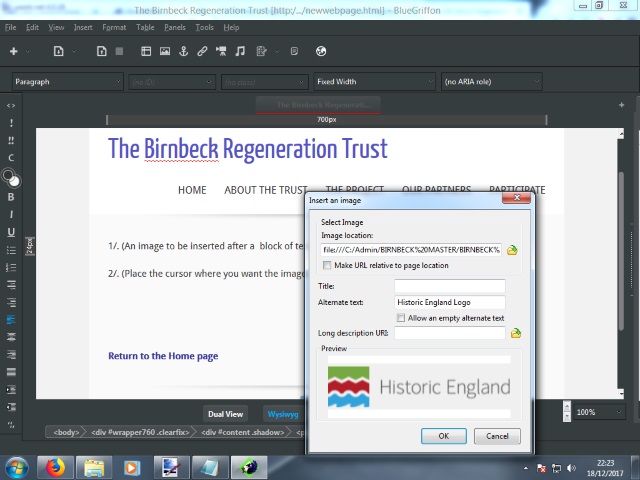This screenshot has height=480, width=640.
Task: Click the insert table icon
Action: (146, 51)
